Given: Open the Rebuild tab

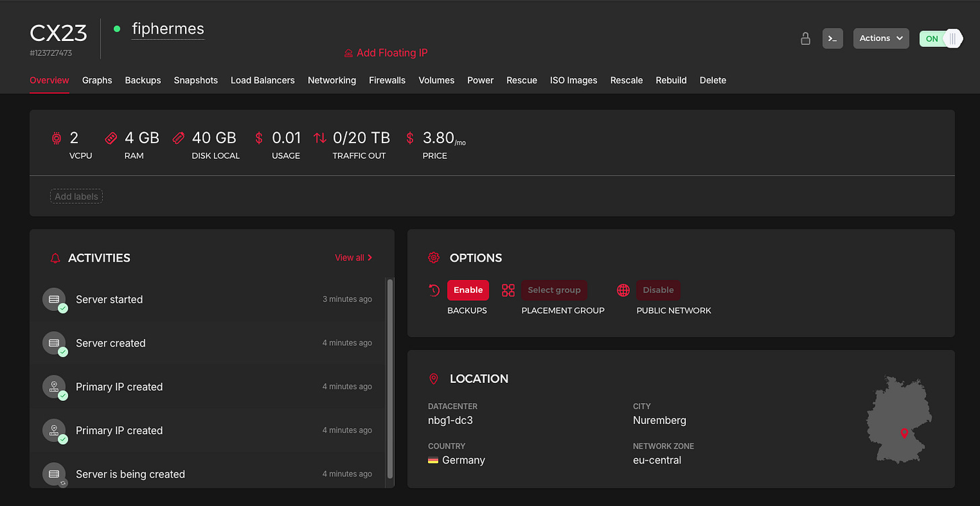Looking at the screenshot, I should click(671, 80).
